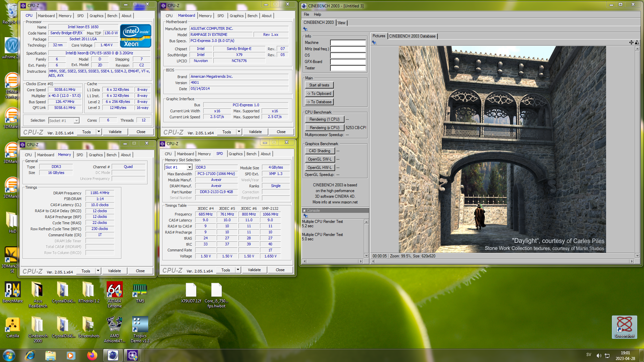Open HxD desktop shortcut
Screen dimensions: 644x362
click(x=12, y=222)
